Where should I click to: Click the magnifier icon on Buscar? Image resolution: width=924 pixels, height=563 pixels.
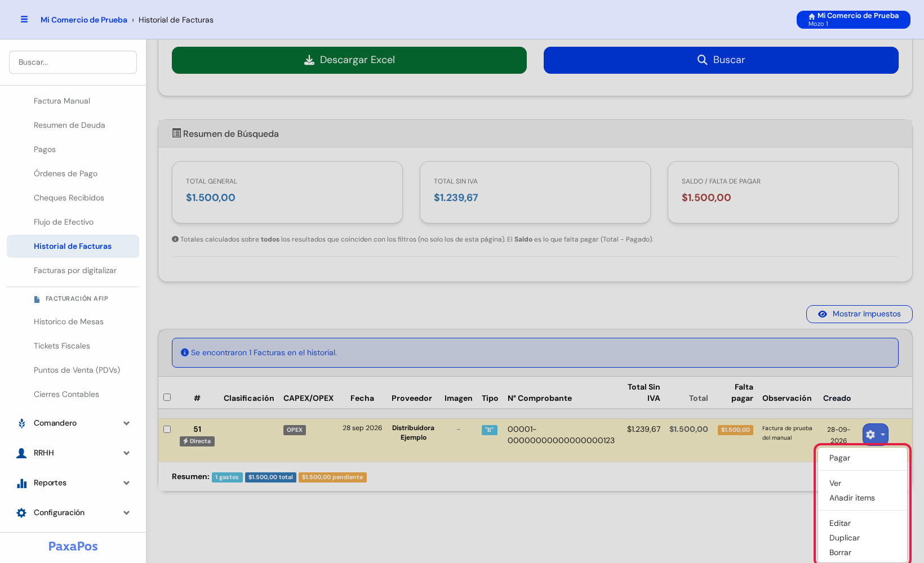click(702, 60)
